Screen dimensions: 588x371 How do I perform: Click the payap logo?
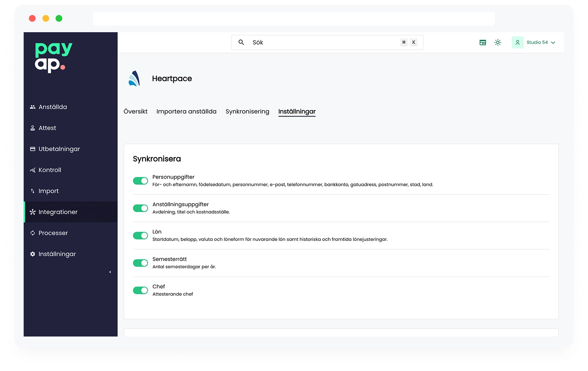coord(53,57)
